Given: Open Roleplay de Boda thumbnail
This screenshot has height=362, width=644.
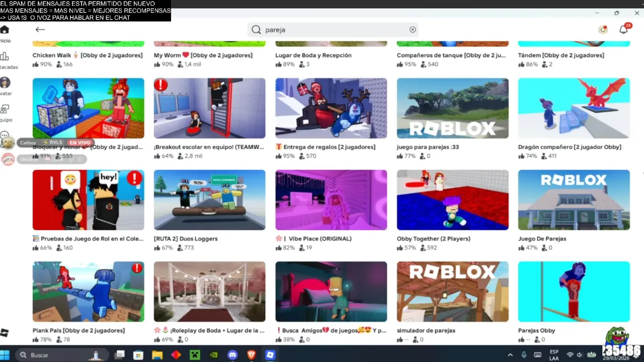Looking at the screenshot, I should click(x=210, y=292).
